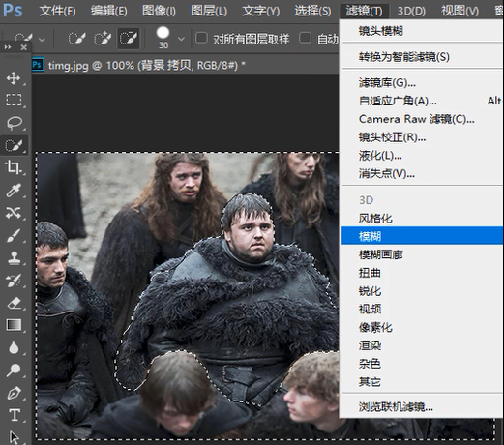Image resolution: width=504 pixels, height=445 pixels.
Task: Select the Pen tool
Action: [x=14, y=393]
